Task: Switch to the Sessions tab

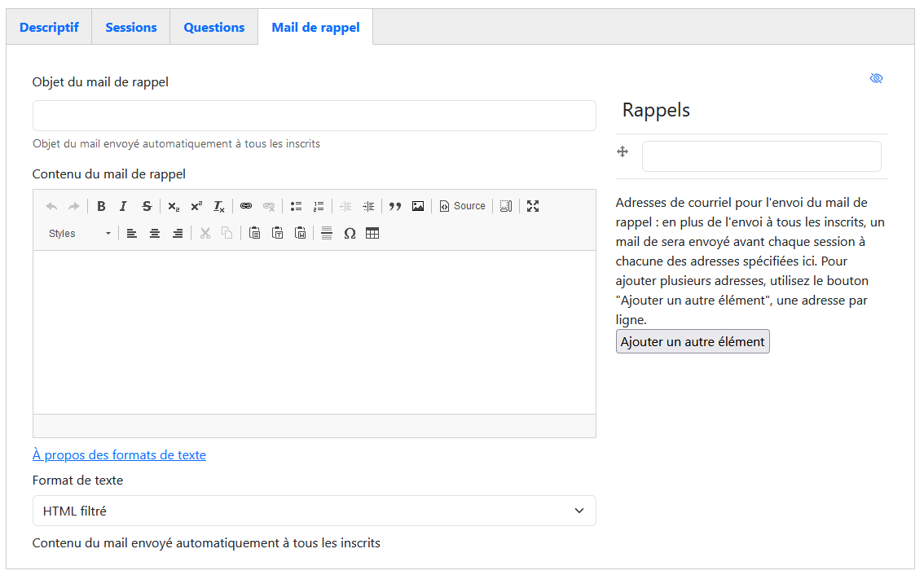Action: click(130, 27)
